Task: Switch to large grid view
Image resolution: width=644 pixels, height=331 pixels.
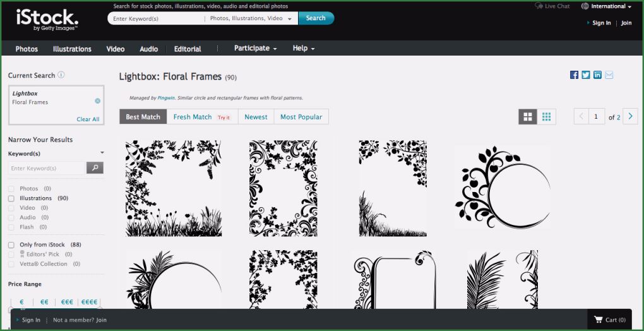Action: (x=528, y=117)
